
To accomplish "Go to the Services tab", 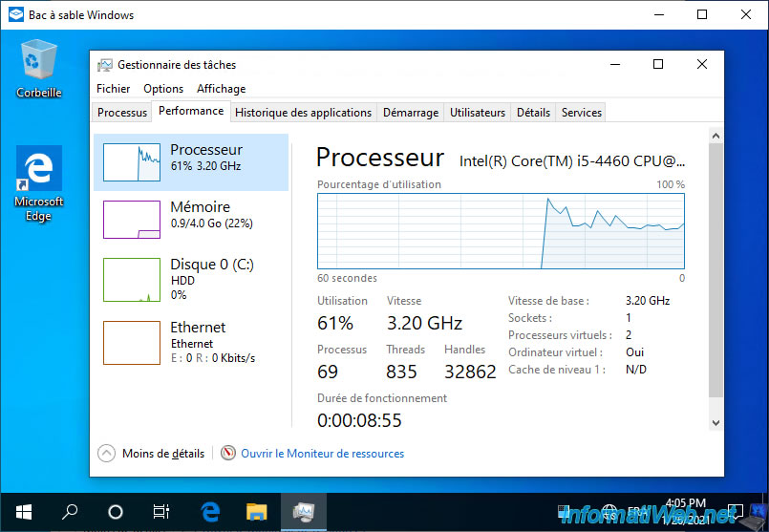I will coord(582,113).
